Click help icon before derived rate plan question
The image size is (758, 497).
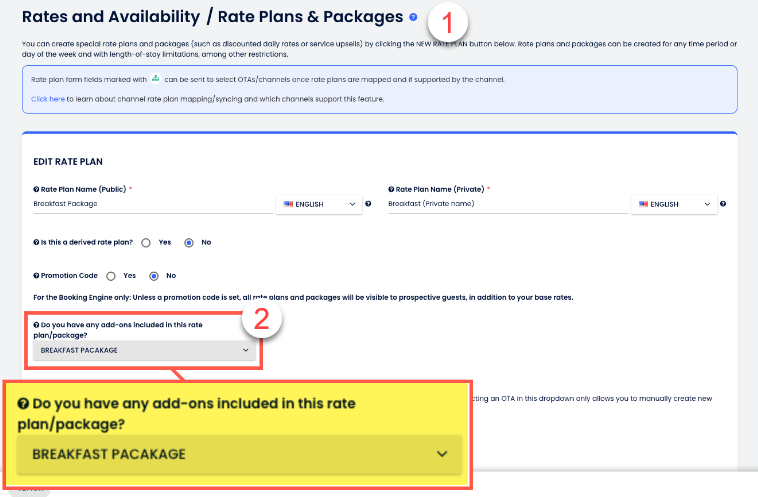36,242
